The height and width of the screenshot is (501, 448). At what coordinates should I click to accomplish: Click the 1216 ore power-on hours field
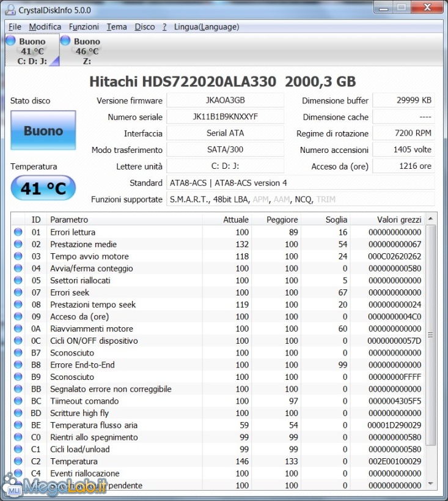click(403, 166)
